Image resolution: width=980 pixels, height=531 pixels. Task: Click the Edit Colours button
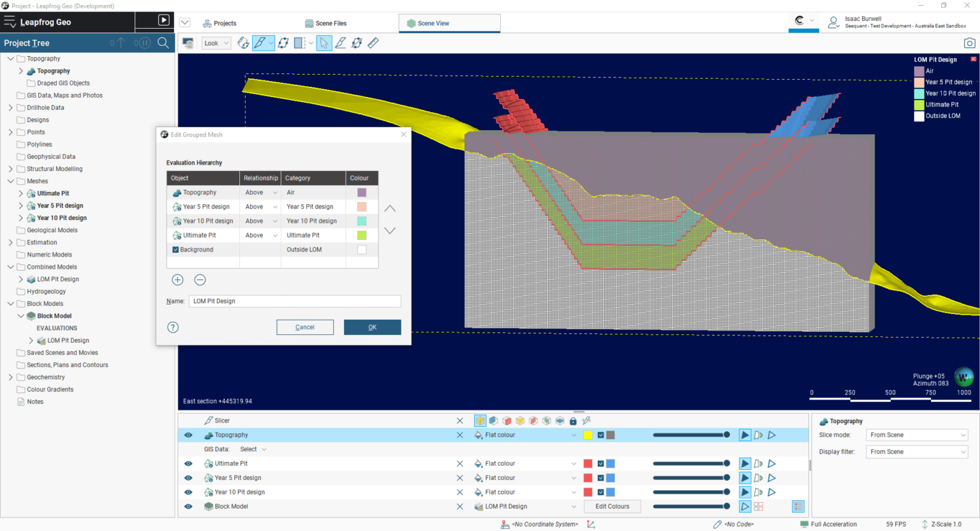point(612,507)
